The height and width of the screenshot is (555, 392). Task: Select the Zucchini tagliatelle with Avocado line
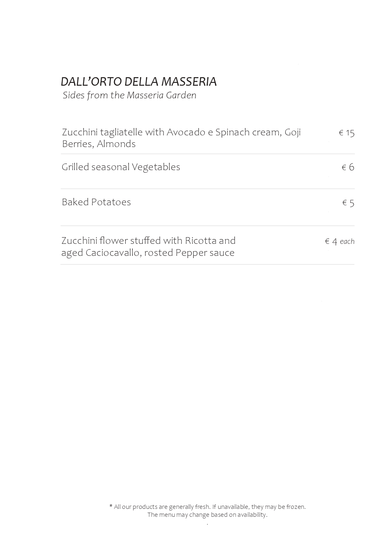tap(181, 132)
